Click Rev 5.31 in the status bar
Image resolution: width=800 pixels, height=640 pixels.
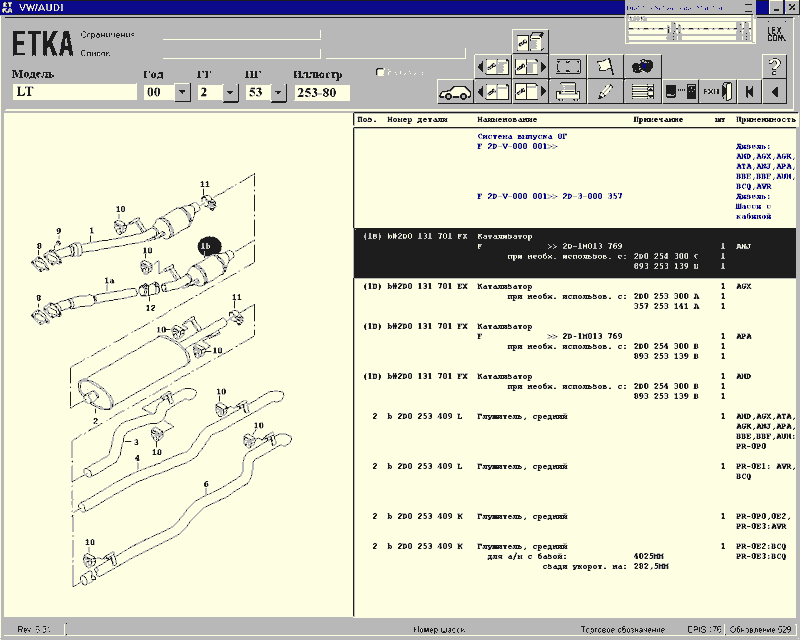point(34,630)
